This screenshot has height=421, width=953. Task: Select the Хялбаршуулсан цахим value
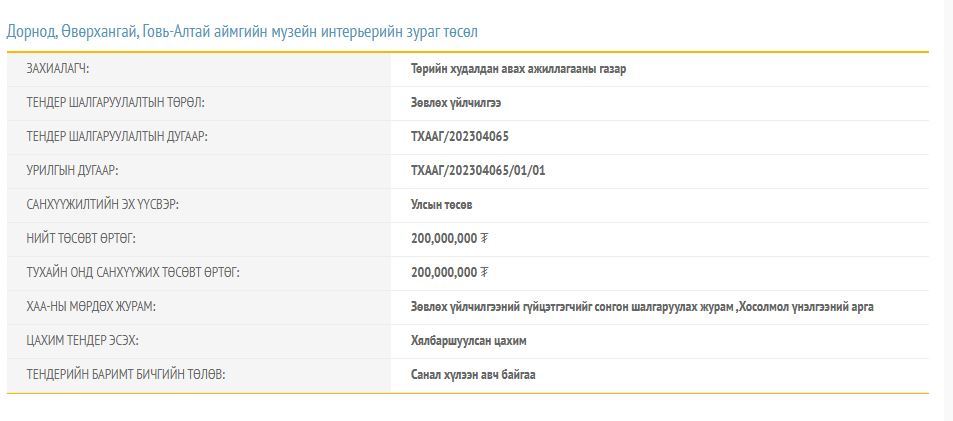click(468, 341)
